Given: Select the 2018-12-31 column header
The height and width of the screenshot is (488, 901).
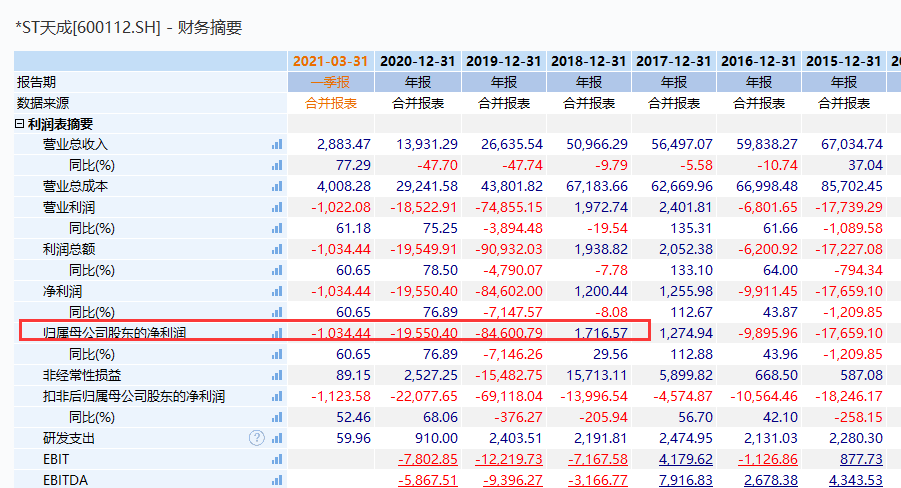Looking at the screenshot, I should pos(588,61).
